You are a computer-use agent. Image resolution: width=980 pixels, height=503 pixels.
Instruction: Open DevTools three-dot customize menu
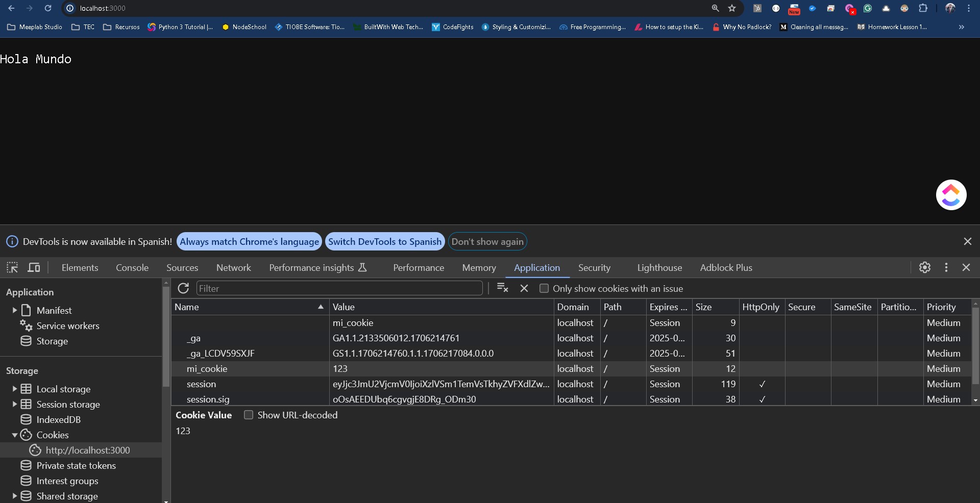(946, 267)
